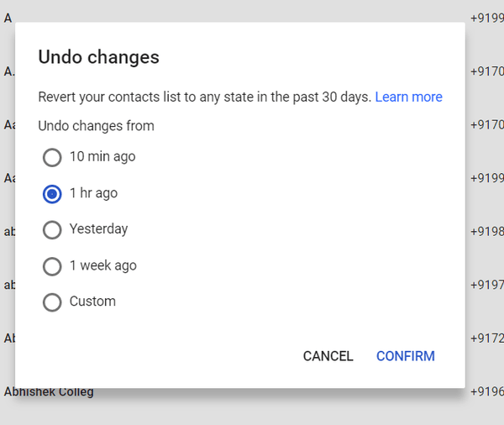Open the contact named 'A.' with a period

click(x=8, y=71)
